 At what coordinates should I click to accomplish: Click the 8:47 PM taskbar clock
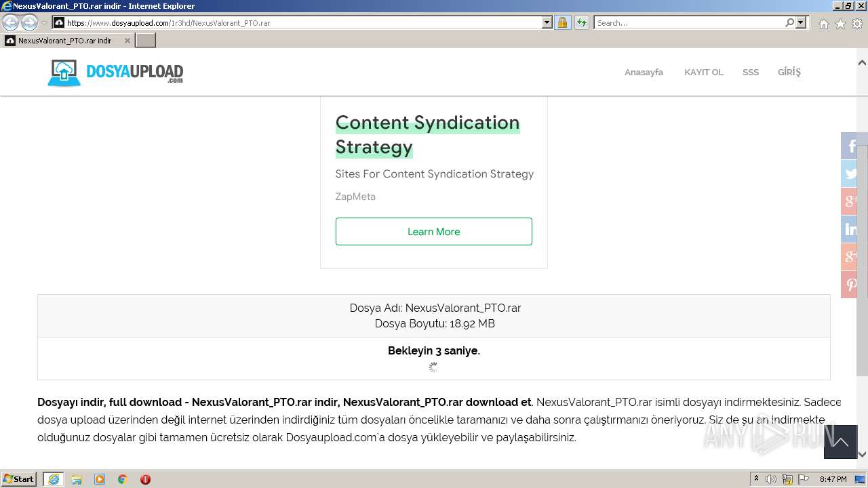pos(833,479)
